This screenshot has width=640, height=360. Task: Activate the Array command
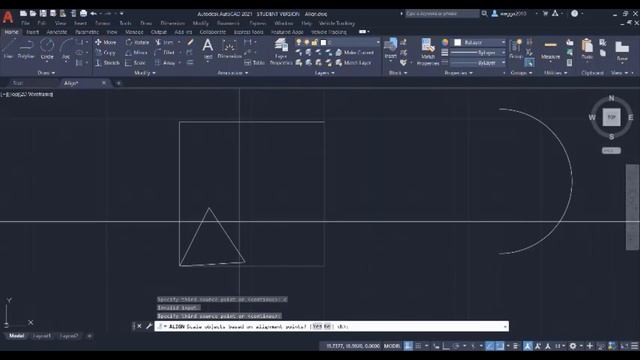165,63
